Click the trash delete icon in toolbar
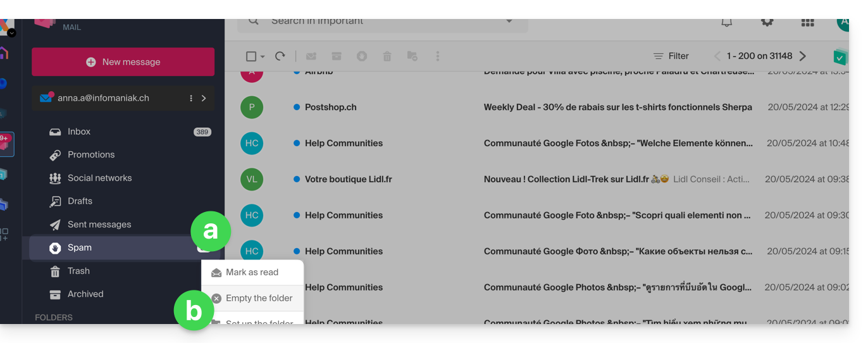Screen dimensions: 868x343 pyautogui.click(x=387, y=56)
